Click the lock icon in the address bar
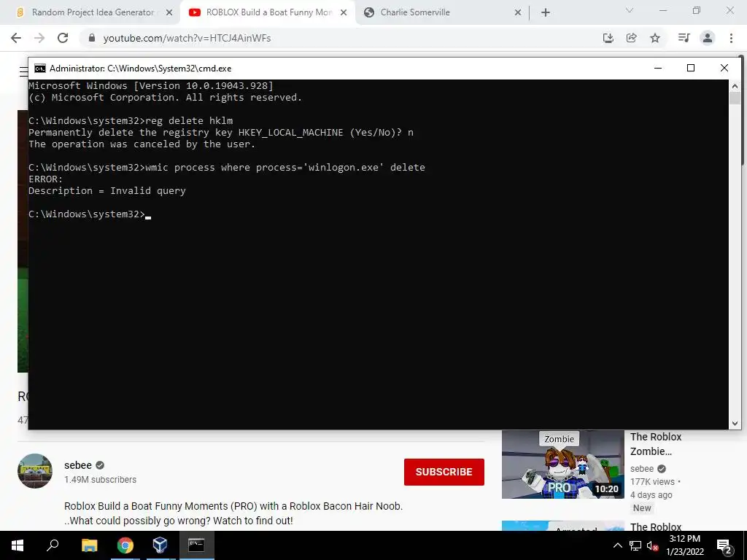Screen dimensions: 747x560 [x=91, y=38]
